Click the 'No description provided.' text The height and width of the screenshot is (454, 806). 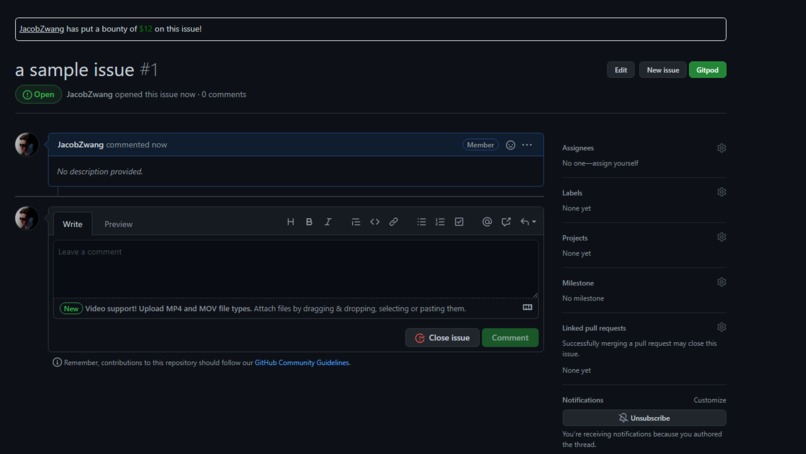point(100,172)
